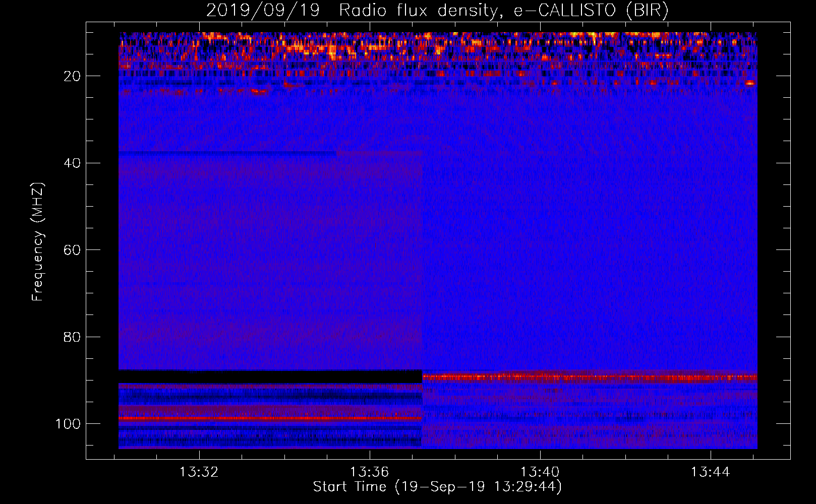
Task: Click the 100 MHz frequency tick label
Action: (x=68, y=424)
